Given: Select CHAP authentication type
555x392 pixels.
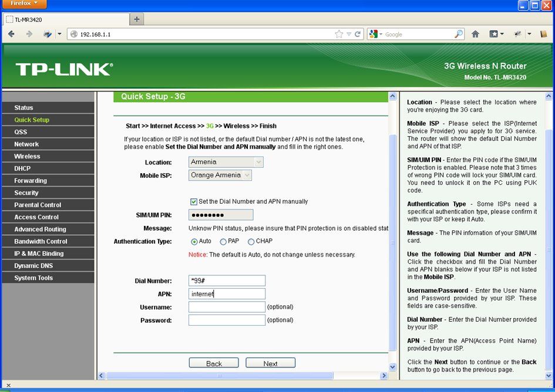Looking at the screenshot, I should tap(251, 242).
